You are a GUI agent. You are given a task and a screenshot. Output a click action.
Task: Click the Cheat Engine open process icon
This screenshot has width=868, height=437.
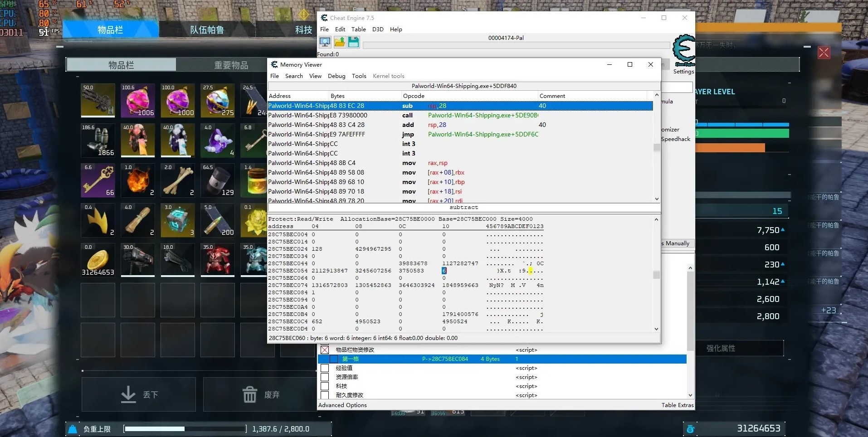tap(325, 42)
